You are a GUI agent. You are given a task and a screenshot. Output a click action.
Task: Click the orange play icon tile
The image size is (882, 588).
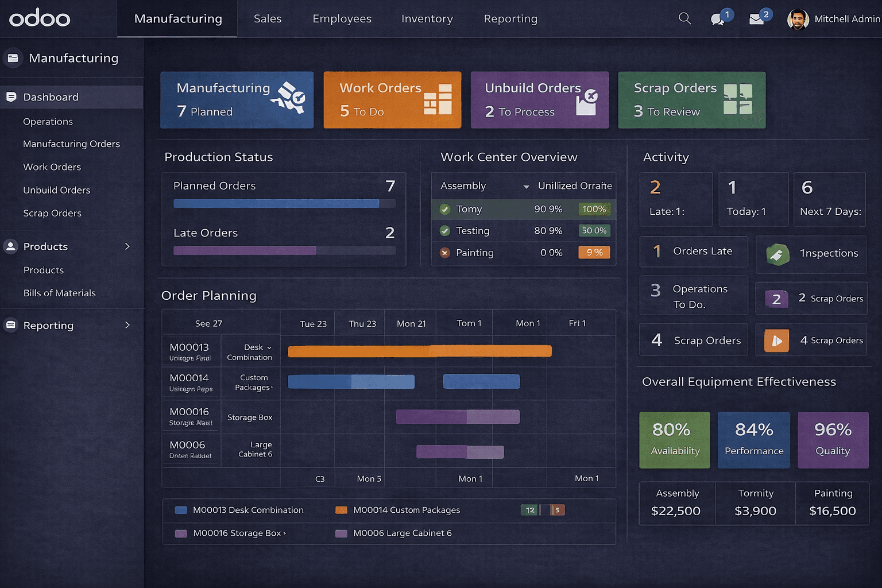776,341
